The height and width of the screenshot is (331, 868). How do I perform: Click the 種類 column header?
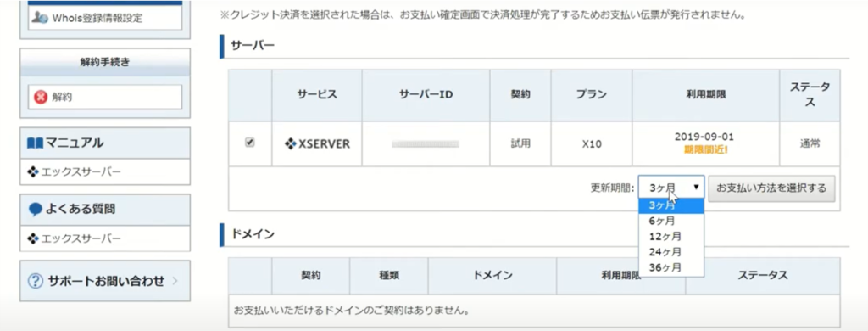(x=388, y=276)
